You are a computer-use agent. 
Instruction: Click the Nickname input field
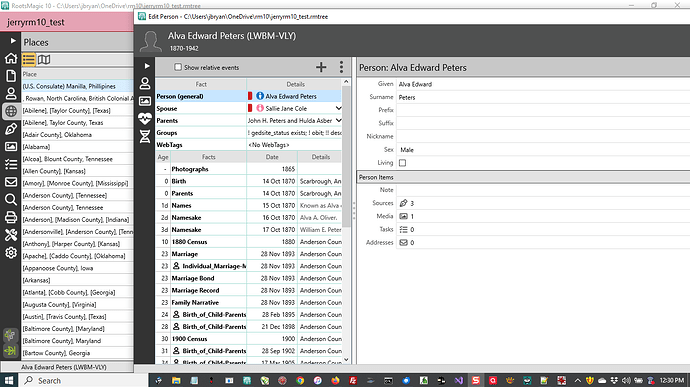(543, 136)
